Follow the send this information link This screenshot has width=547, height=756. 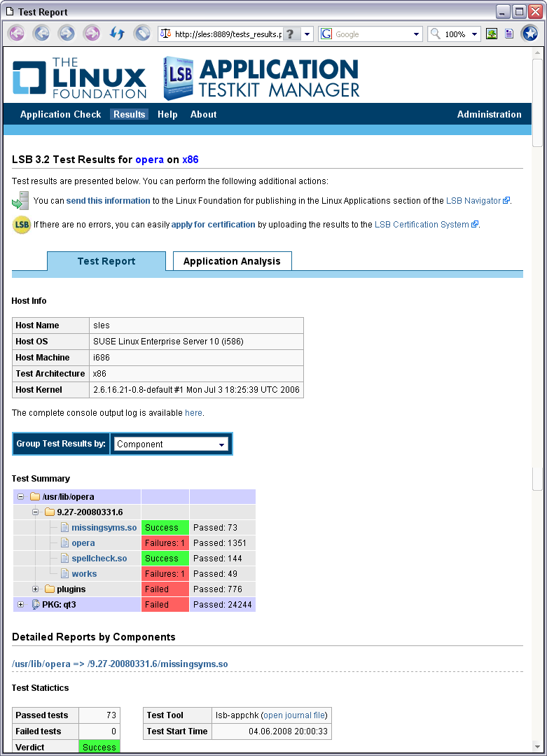click(108, 201)
